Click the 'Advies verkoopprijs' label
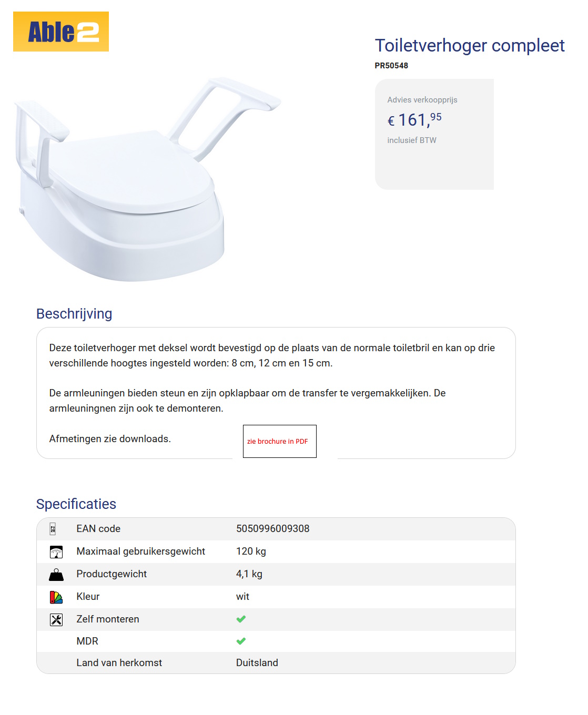This screenshot has width=588, height=715. (x=422, y=100)
